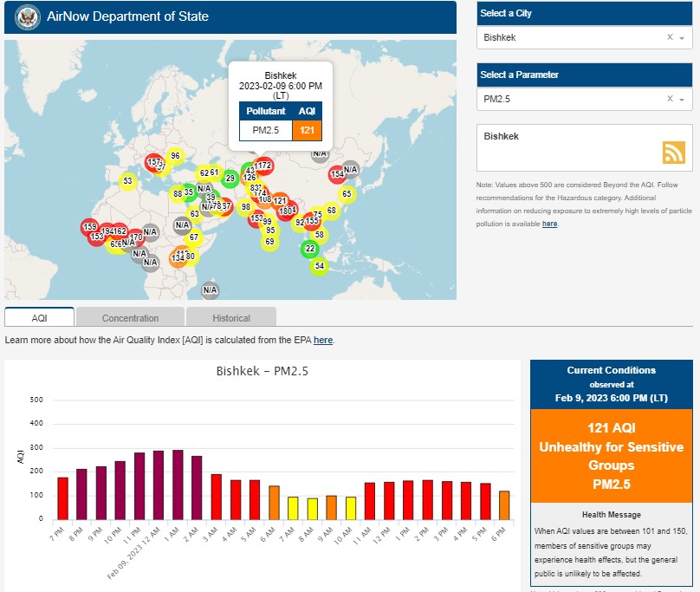Image resolution: width=700 pixels, height=592 pixels.
Task: Expand the Select a Parameter dropdown arrow
Action: (683, 100)
